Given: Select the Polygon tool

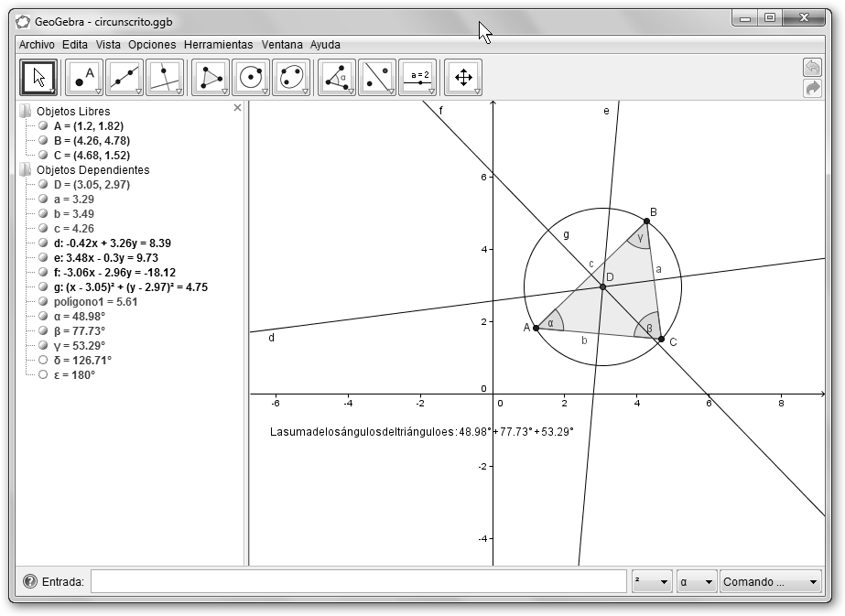Looking at the screenshot, I should (x=211, y=78).
